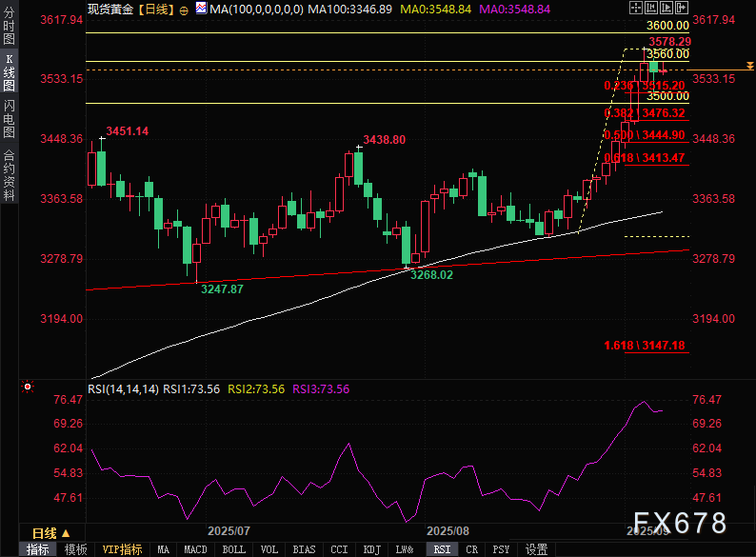This screenshot has height=557, width=756.
Task: Select the BOLL indicator tab
Action: [x=233, y=549]
